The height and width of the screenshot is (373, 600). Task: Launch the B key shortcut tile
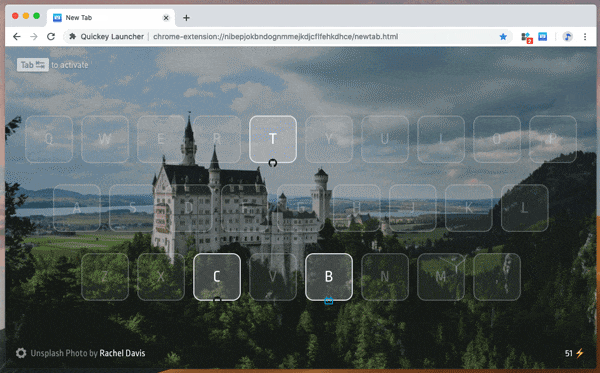tap(329, 277)
